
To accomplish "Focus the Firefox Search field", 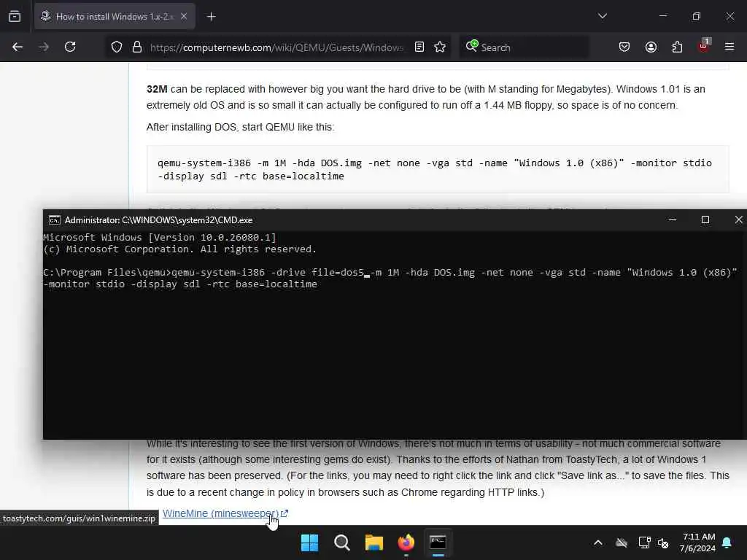I will pyautogui.click(x=524, y=47).
